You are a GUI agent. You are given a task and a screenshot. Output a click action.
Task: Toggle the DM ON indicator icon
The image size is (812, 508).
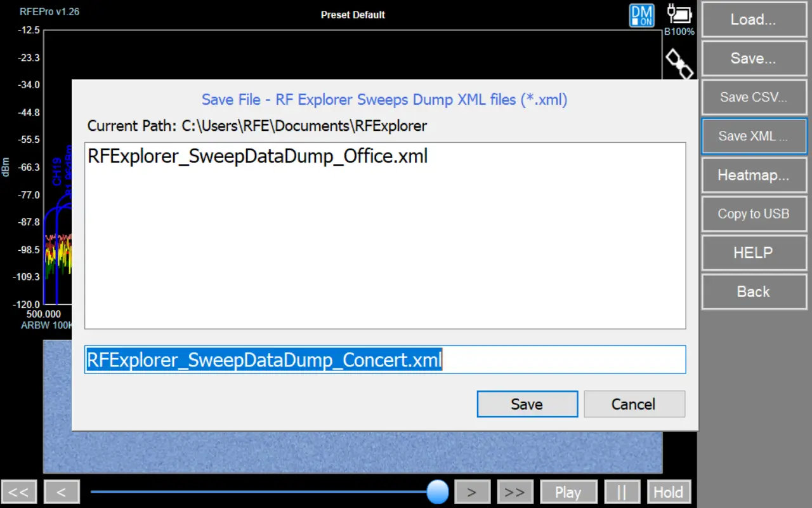coord(641,15)
